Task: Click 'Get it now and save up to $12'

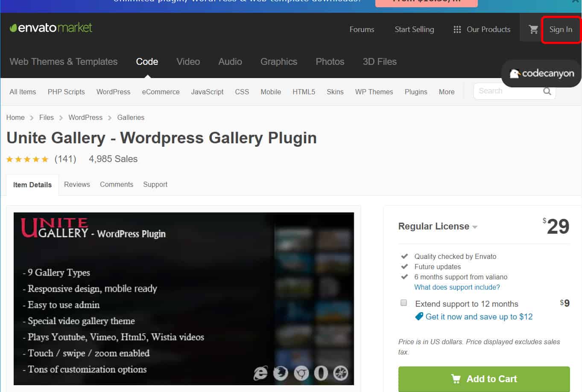Action: click(x=479, y=317)
